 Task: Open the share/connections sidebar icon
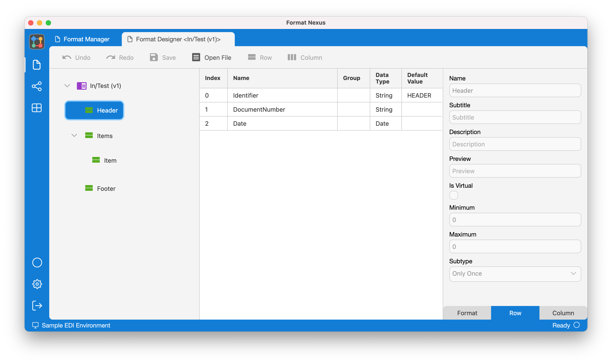pyautogui.click(x=37, y=86)
